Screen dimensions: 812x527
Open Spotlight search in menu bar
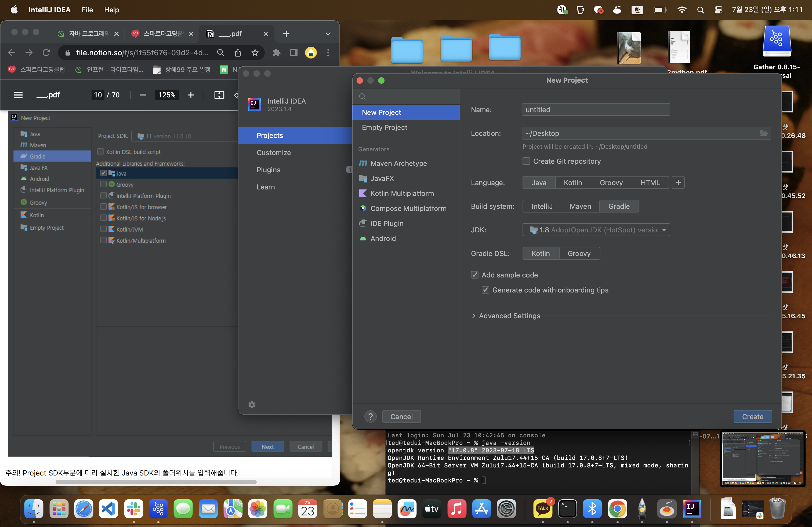click(701, 10)
